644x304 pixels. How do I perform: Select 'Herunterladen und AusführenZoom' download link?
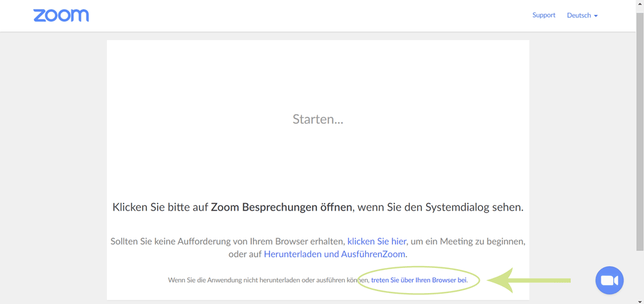click(x=334, y=254)
